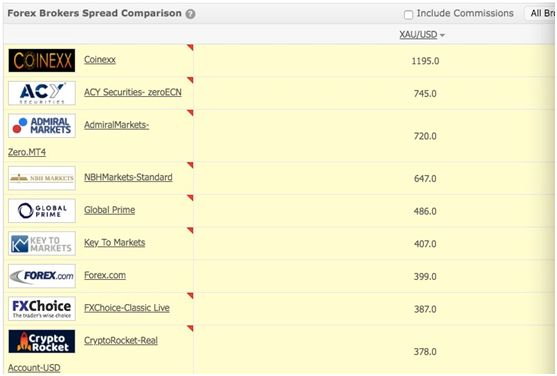Click the red corner marker on Coinexx row
Image resolution: width=557 pixels, height=376 pixels.
(x=190, y=47)
